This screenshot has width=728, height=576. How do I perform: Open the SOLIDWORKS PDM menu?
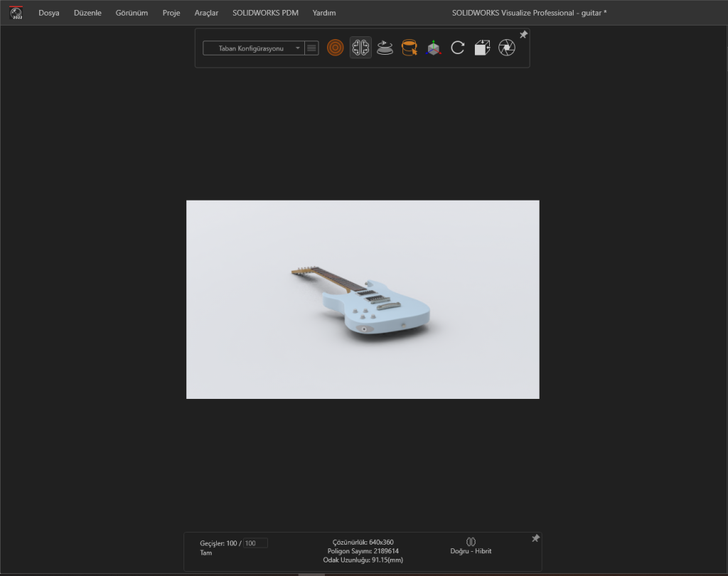point(265,13)
